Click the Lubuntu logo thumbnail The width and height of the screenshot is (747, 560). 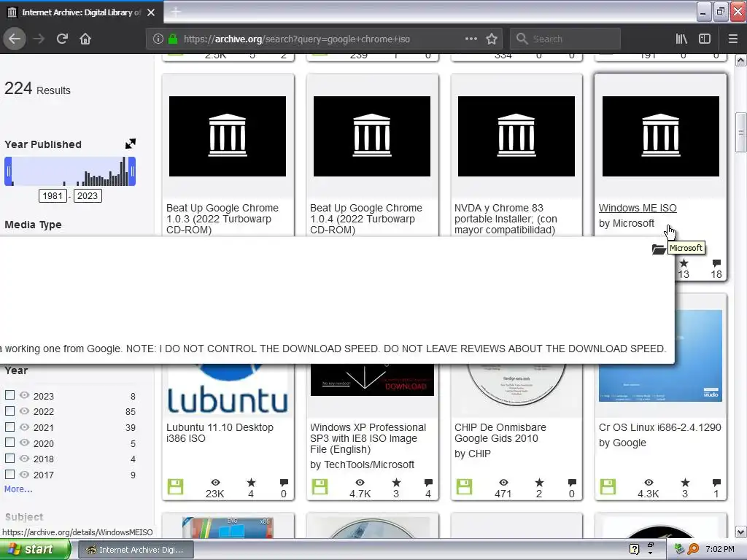coord(228,389)
